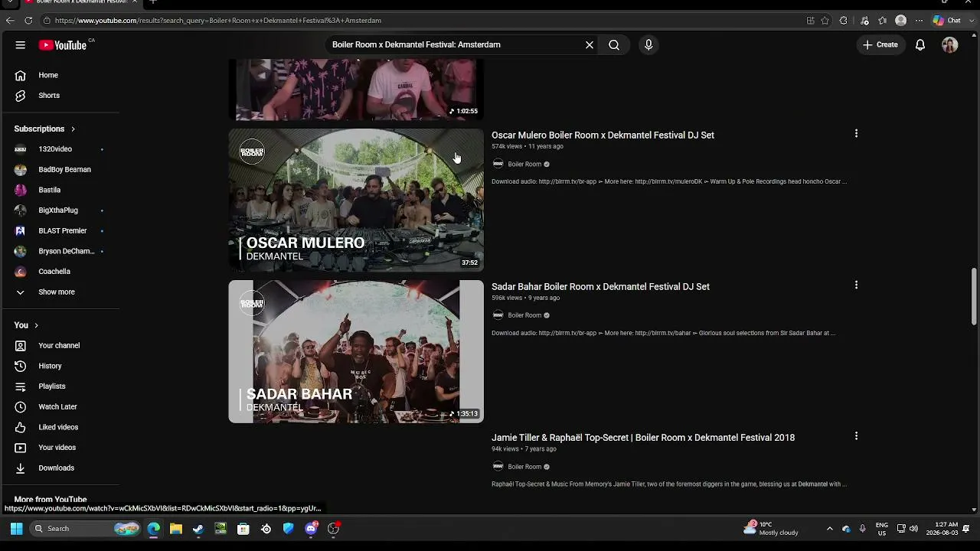Open the Sadar Bahar DJ Set title
This screenshot has height=551, width=980.
[x=600, y=287]
